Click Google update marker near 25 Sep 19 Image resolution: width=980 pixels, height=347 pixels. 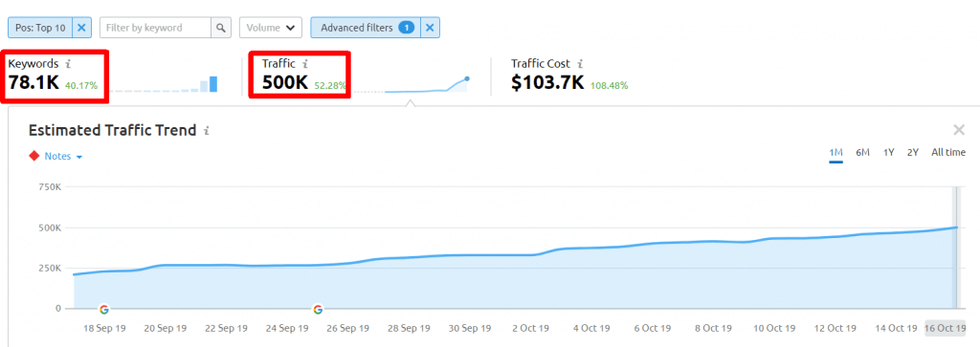pos(318,309)
